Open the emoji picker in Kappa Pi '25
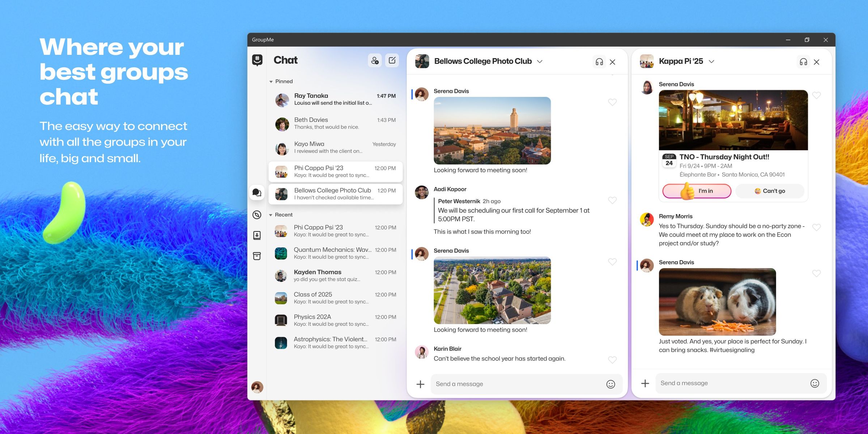 coord(814,383)
